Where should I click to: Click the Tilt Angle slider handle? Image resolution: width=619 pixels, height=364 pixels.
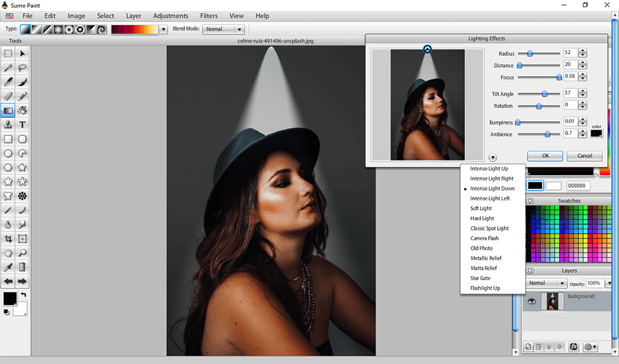pyautogui.click(x=545, y=94)
